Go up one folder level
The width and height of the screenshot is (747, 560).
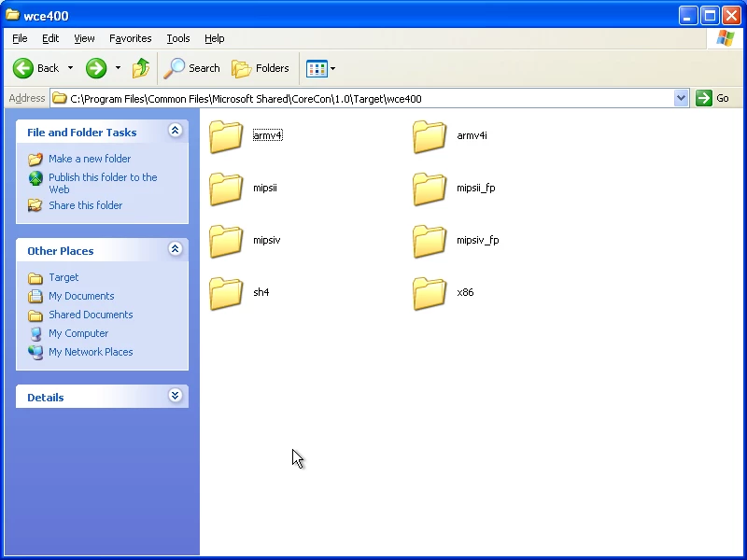coord(141,68)
